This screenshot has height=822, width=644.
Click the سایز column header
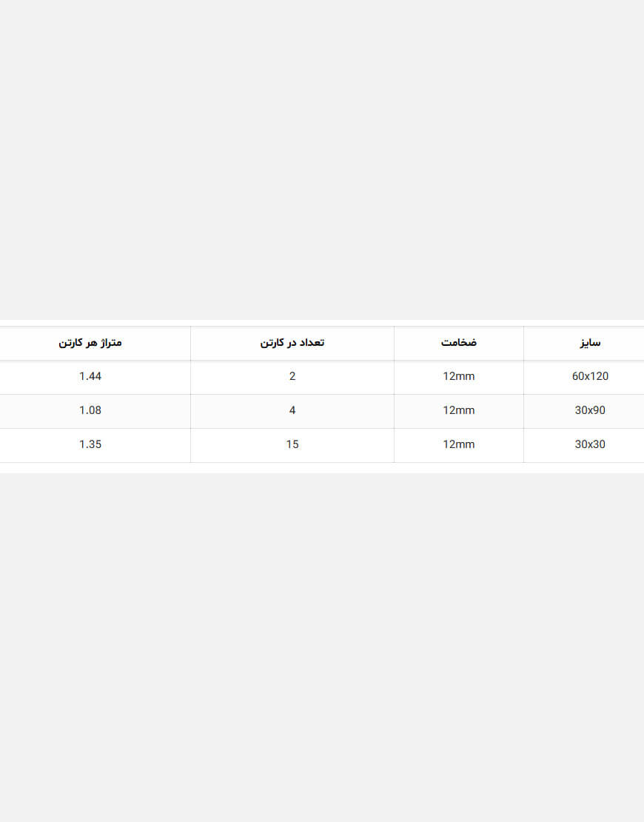[589, 343]
